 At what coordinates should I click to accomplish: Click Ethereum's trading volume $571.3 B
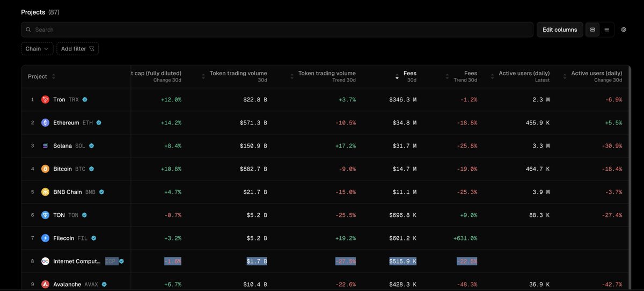(253, 122)
